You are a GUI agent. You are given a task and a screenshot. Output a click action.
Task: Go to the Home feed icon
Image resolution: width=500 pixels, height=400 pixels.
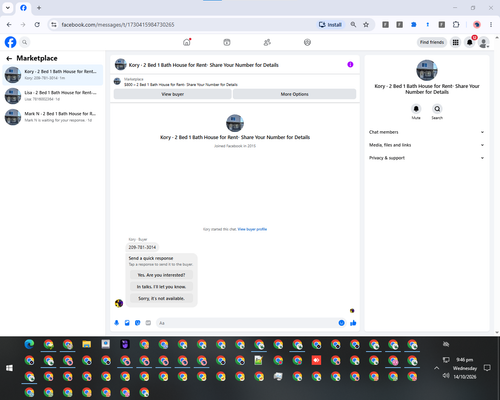coord(187,42)
